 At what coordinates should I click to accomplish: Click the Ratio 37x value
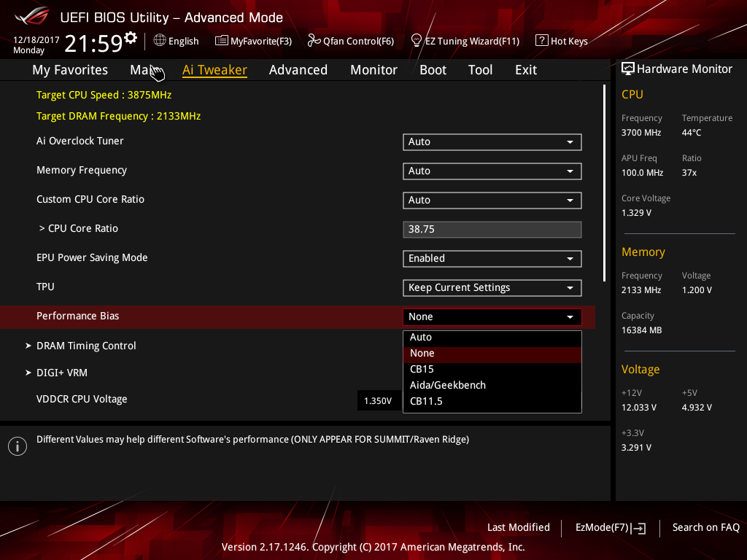point(689,173)
